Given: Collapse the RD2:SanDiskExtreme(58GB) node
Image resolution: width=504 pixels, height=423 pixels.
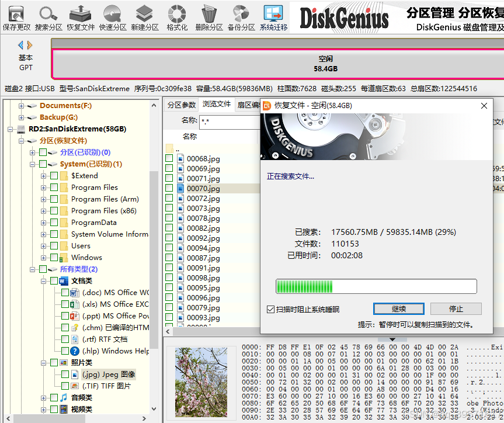Looking at the screenshot, I should [x=11, y=129].
